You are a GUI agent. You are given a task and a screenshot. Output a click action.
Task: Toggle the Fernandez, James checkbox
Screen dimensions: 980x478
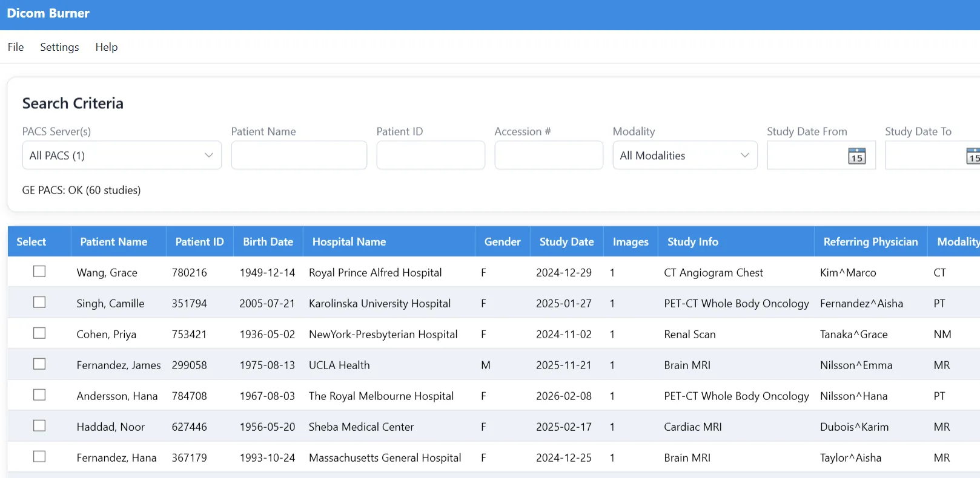tap(39, 364)
